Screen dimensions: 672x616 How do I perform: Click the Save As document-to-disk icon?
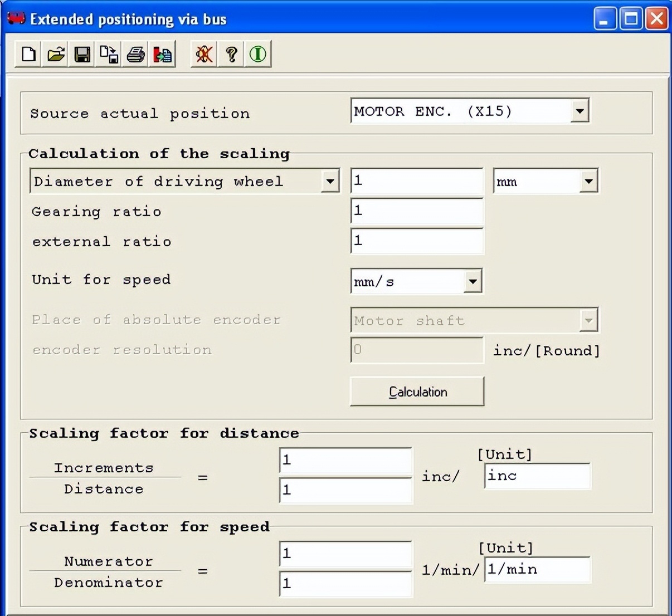point(109,55)
